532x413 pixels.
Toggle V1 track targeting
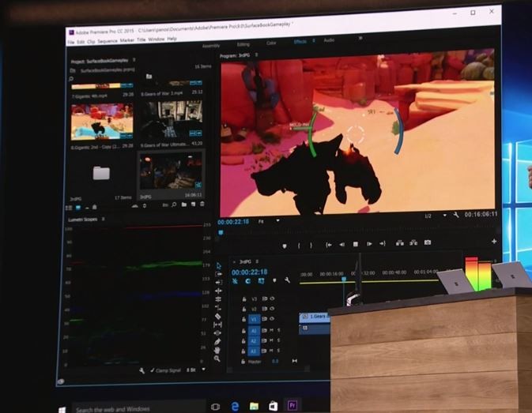(254, 319)
